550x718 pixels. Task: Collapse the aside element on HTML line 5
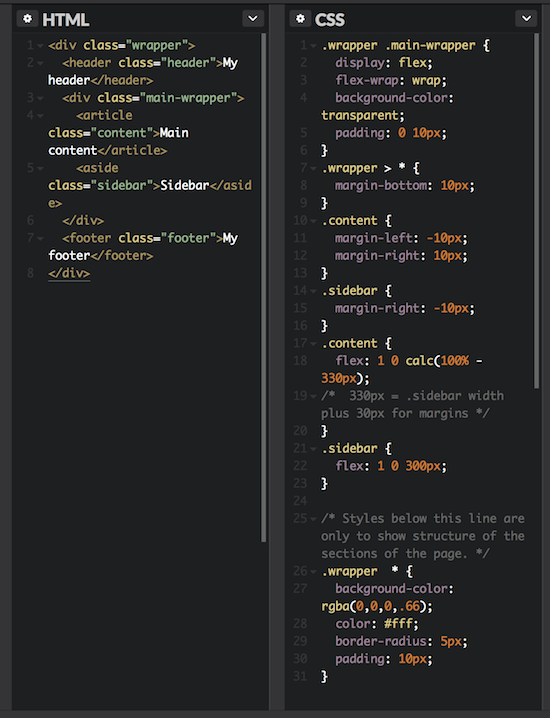click(x=40, y=169)
